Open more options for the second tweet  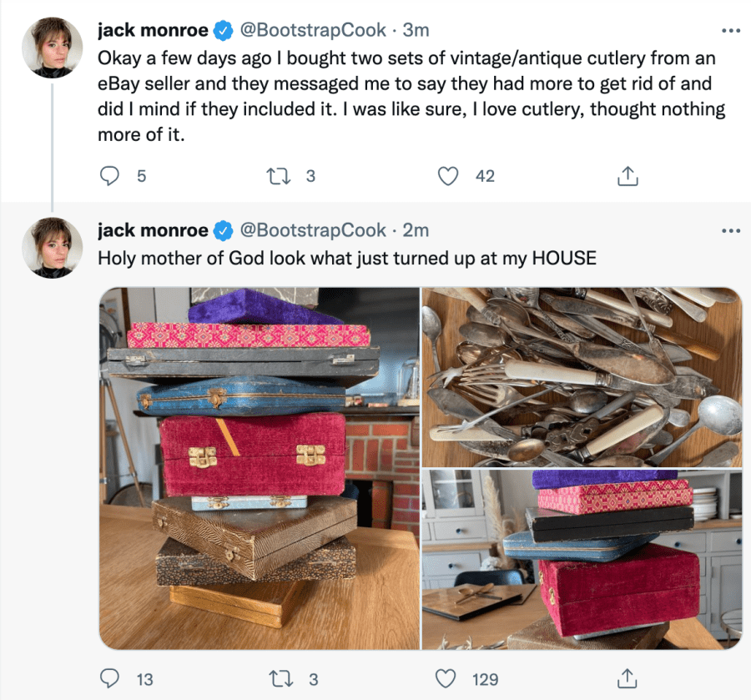coord(731,231)
